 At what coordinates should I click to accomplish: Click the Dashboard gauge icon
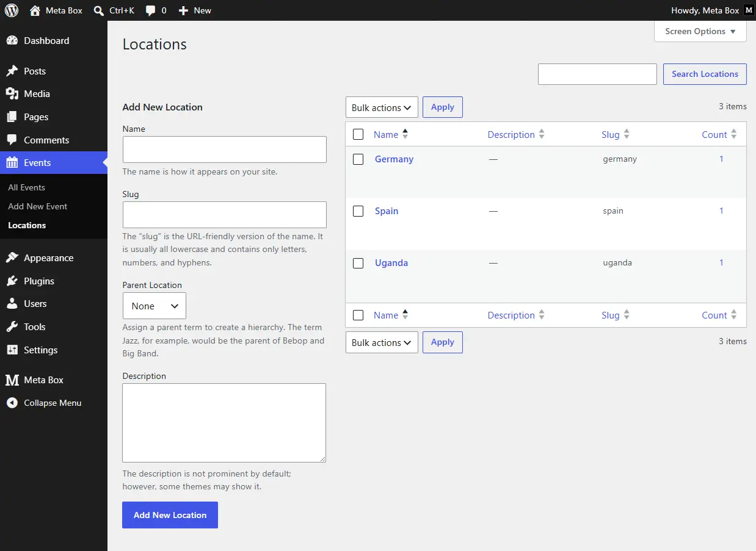(x=12, y=41)
